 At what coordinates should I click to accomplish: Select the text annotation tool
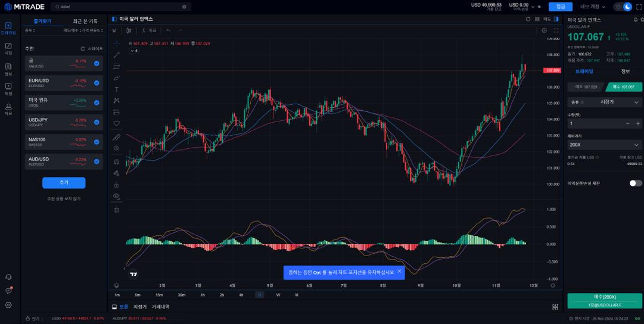click(x=117, y=89)
